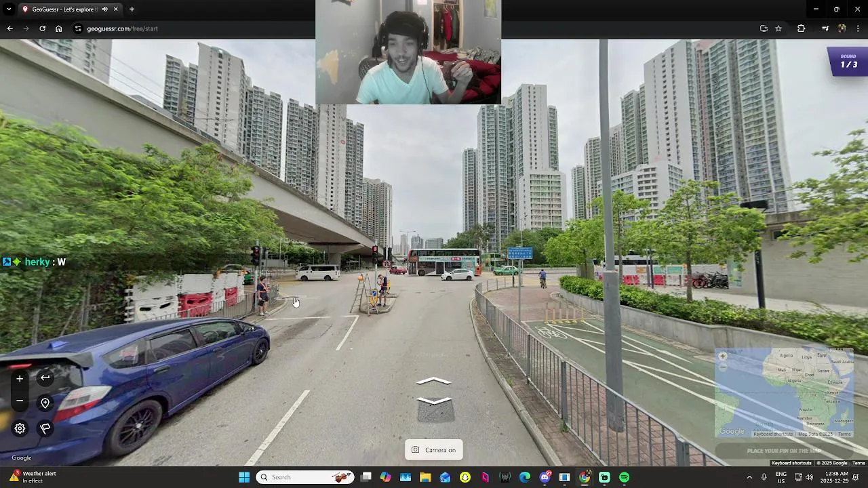Zoom out the street view with minus button

pyautogui.click(x=20, y=401)
